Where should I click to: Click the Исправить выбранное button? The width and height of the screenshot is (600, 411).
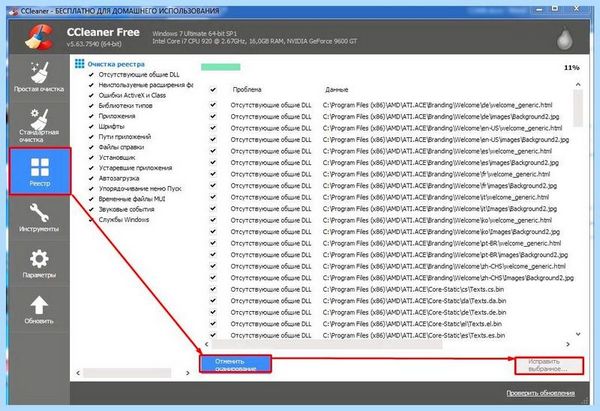point(549,365)
